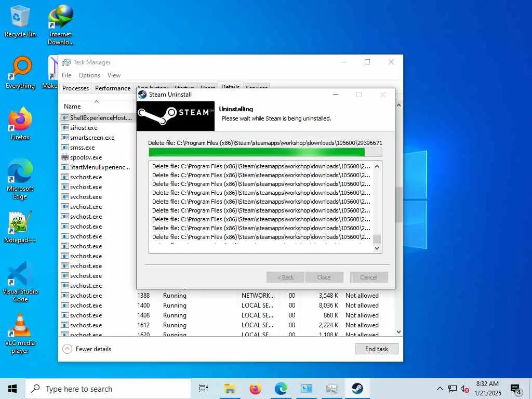Minimize the Steam Uninstall window
The image size is (532, 399).
pyautogui.click(x=336, y=95)
